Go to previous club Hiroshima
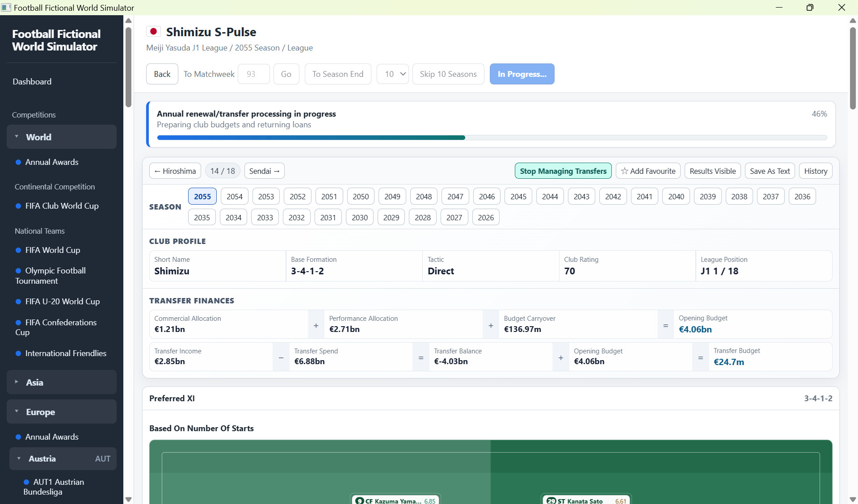Screen dimensions: 858x504 coord(175,171)
